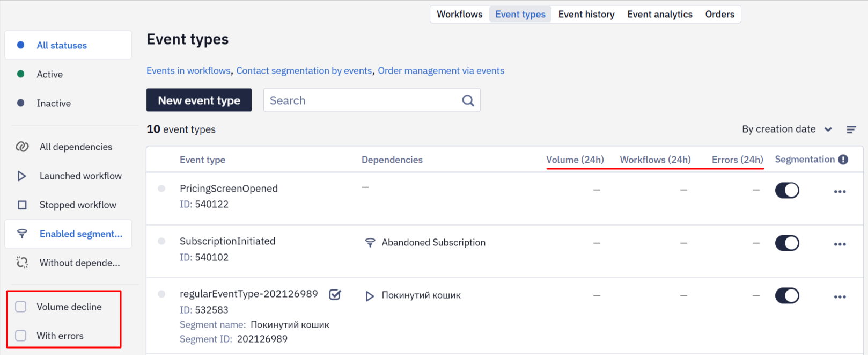Filter by Inactive status

tap(53, 103)
